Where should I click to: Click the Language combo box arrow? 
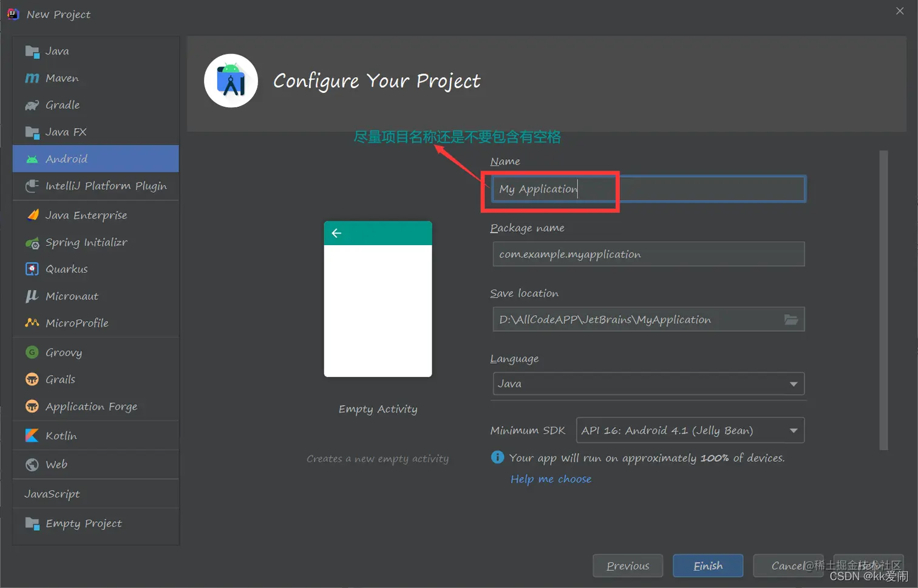[793, 384]
